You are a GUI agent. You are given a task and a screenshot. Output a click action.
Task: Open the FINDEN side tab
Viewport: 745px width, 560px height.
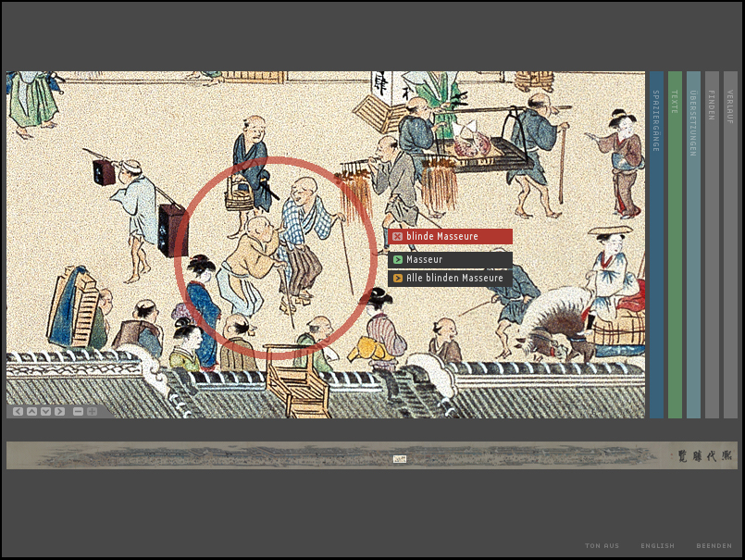[712, 244]
